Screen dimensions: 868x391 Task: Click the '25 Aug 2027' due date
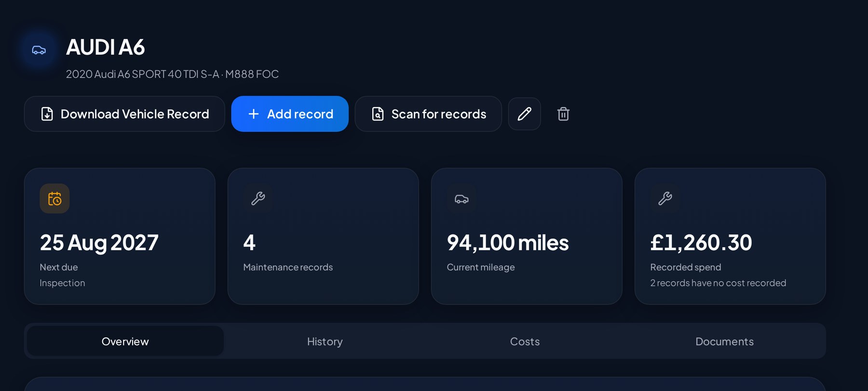click(x=99, y=242)
